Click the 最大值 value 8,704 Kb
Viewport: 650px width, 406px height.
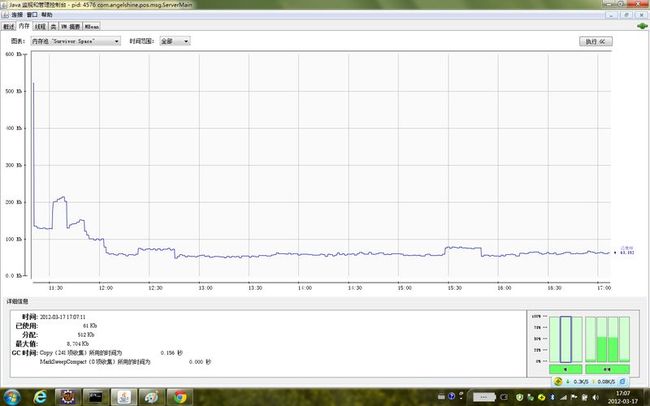(x=78, y=344)
